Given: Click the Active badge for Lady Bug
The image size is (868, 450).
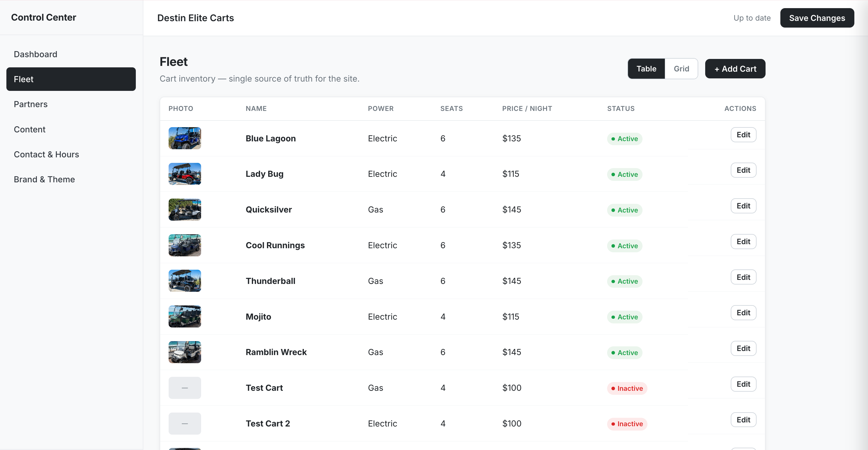Looking at the screenshot, I should 625,174.
